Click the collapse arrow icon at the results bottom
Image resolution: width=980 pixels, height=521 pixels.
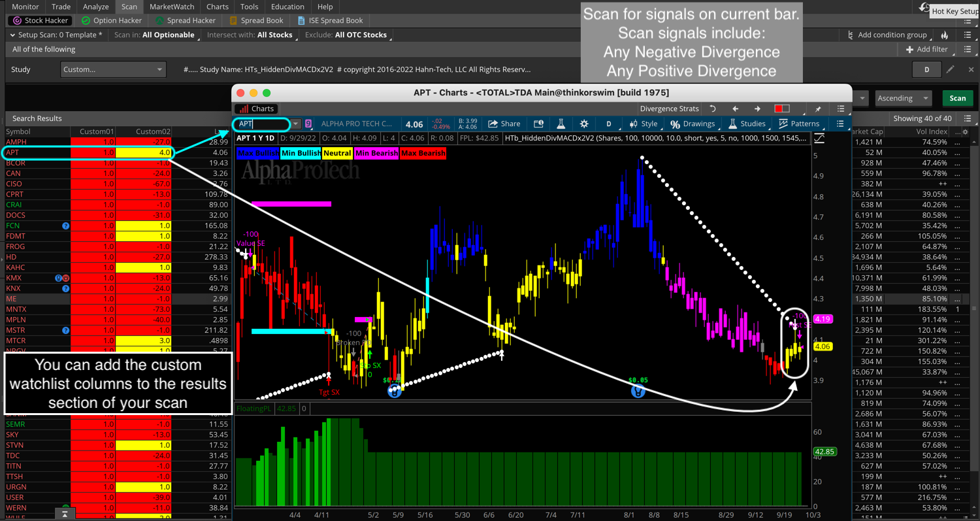(x=65, y=514)
